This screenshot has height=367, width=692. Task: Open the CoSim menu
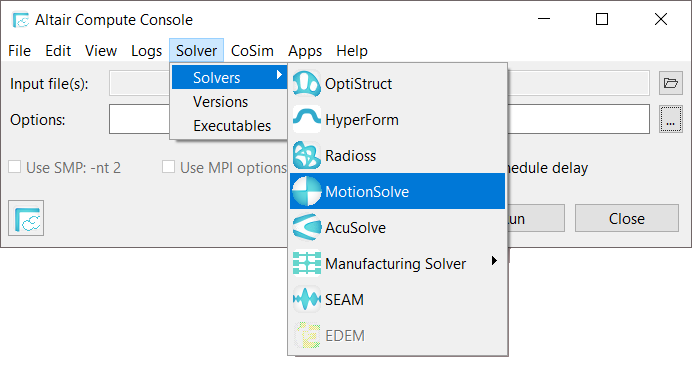click(x=252, y=51)
